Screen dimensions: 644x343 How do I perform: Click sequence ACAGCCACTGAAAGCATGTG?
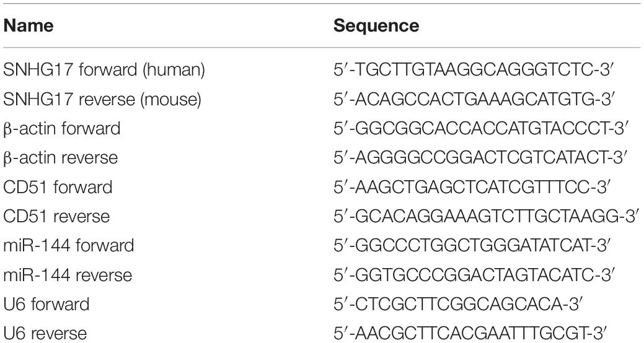point(474,99)
